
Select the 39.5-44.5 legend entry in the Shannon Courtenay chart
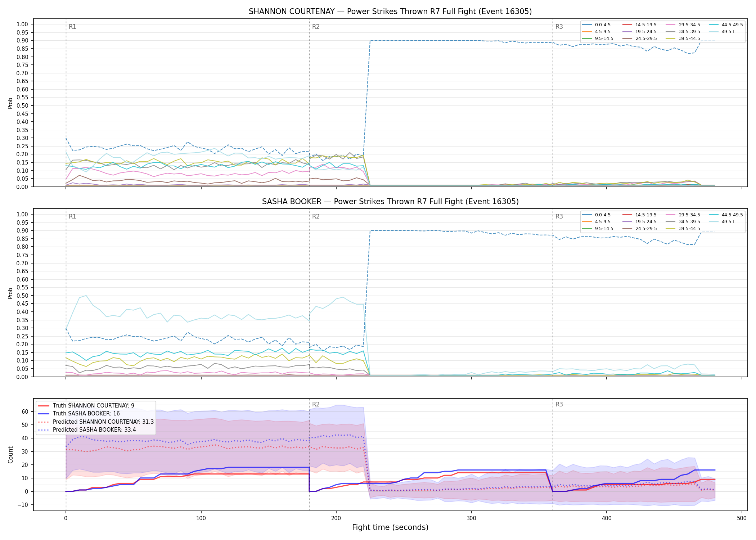point(683,39)
